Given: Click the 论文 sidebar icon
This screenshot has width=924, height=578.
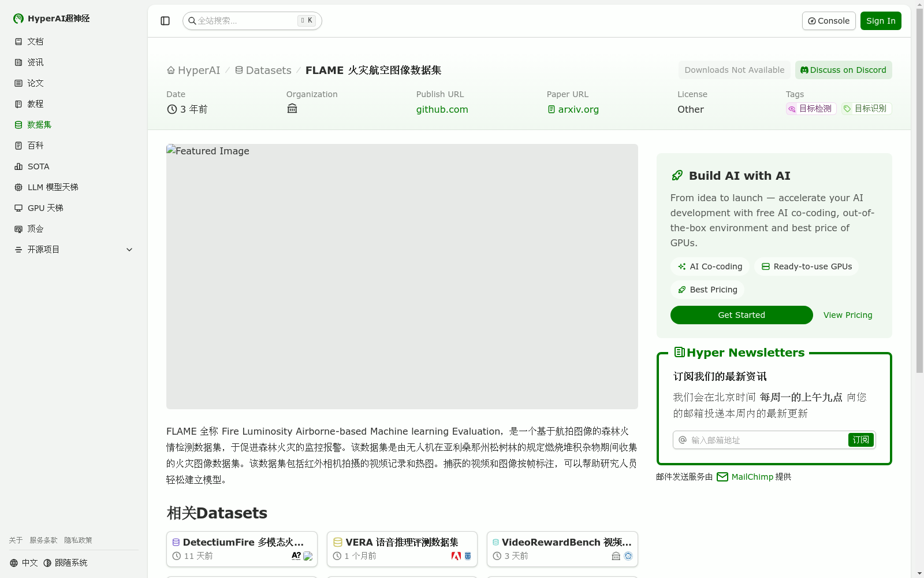Looking at the screenshot, I should [18, 83].
